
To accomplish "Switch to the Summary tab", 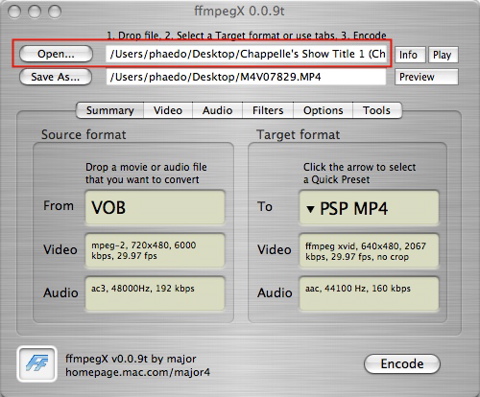I will click(x=110, y=110).
